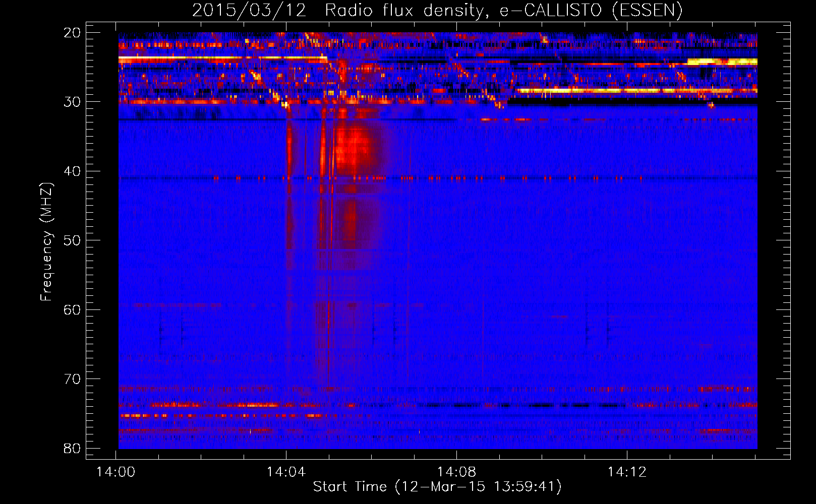Click the '60' frequency tick label
This screenshot has width=816, height=504.
72,310
